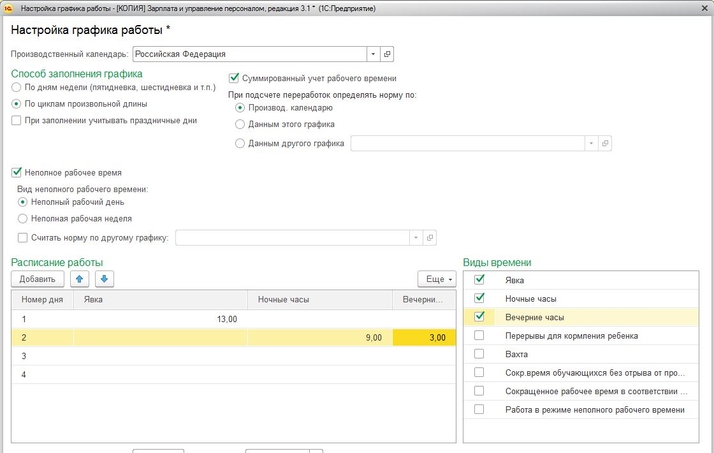This screenshot has width=714, height=453.
Task: Click the 1C application icon in title bar
Action: click(x=8, y=7)
